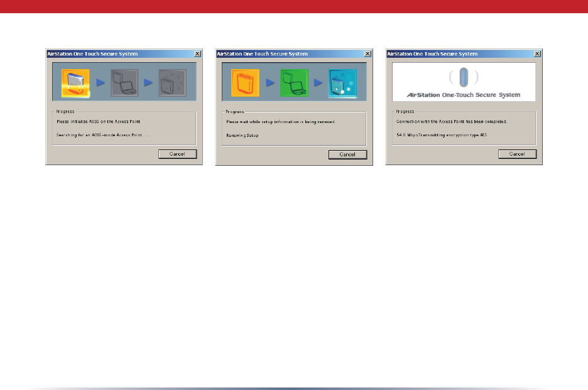Click the second blue arrow in the Renewing Setup dialog

click(x=318, y=82)
